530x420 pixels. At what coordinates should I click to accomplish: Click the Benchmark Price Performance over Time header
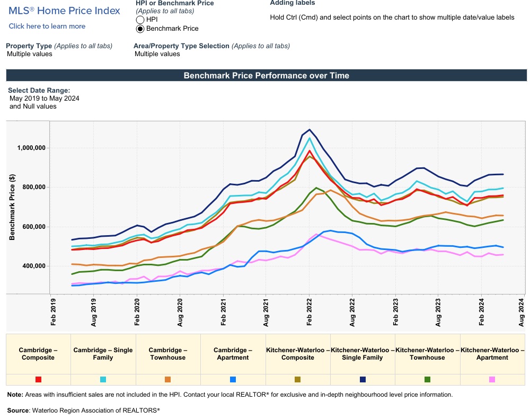tap(266, 75)
